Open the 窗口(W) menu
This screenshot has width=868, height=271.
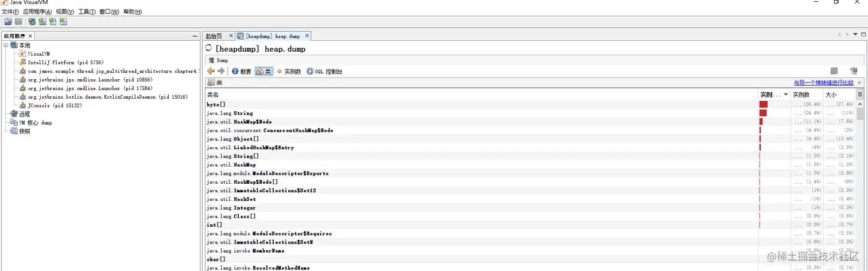click(110, 11)
